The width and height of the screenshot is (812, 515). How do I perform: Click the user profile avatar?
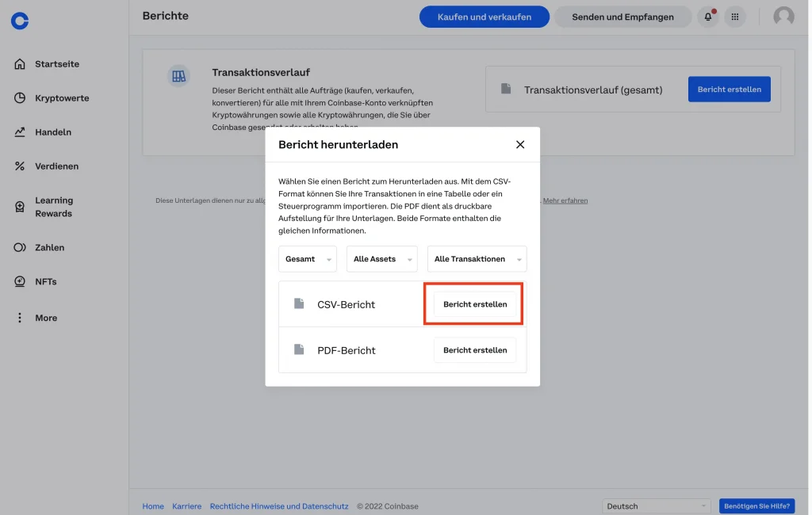[783, 17]
